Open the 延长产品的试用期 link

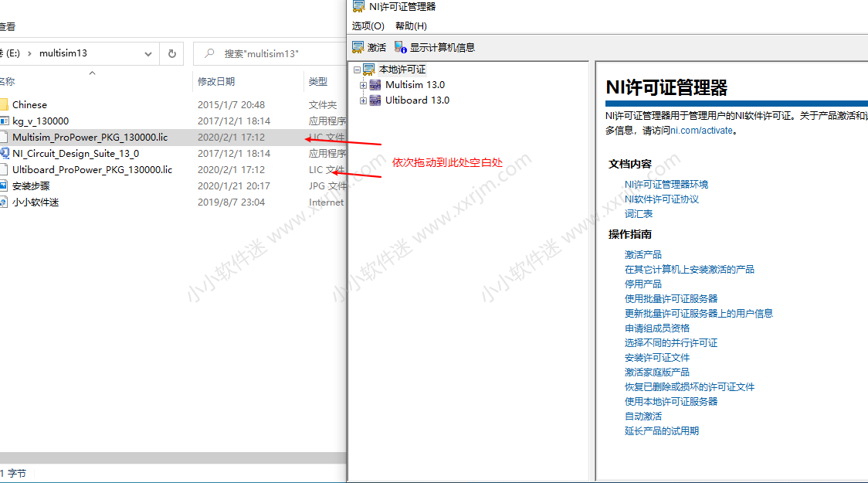click(662, 431)
